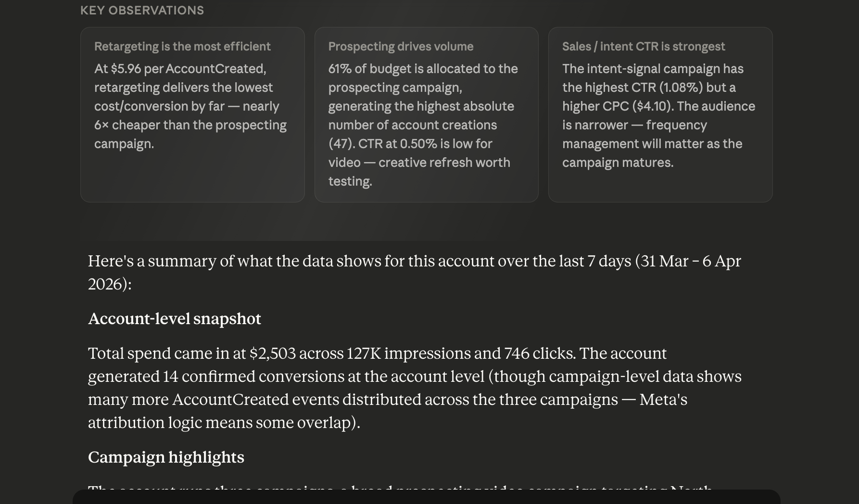This screenshot has width=859, height=504.
Task: Select the '746 clicks' text
Action: [539, 353]
